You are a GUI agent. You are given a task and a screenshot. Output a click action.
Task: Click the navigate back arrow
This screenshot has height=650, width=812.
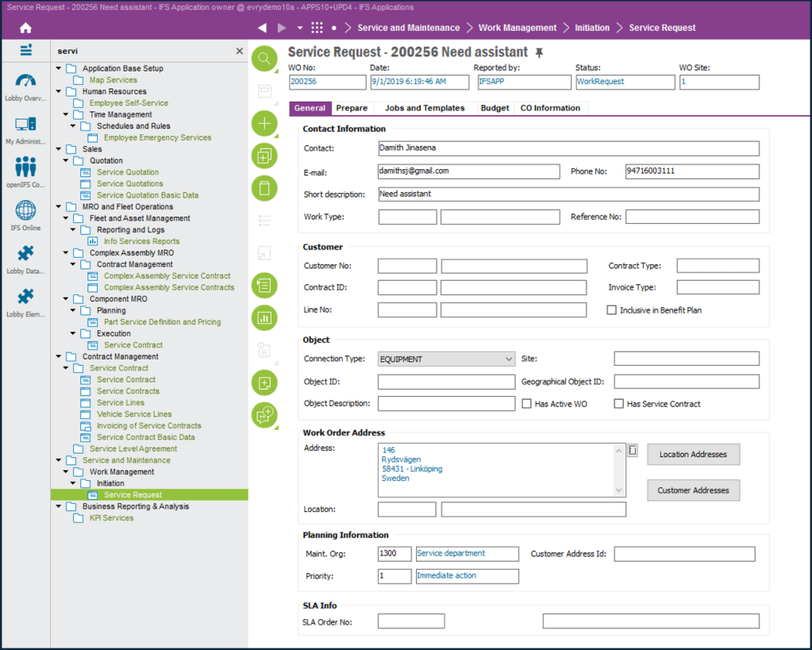pyautogui.click(x=263, y=28)
